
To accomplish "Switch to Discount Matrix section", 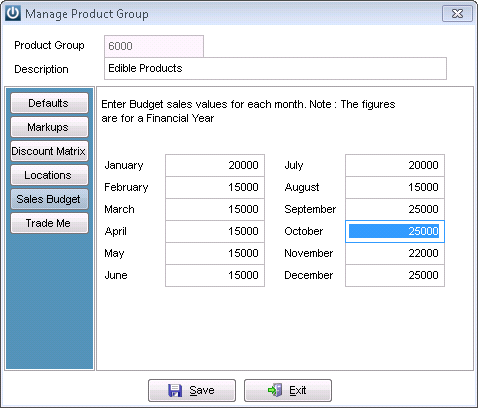I will click(x=49, y=151).
